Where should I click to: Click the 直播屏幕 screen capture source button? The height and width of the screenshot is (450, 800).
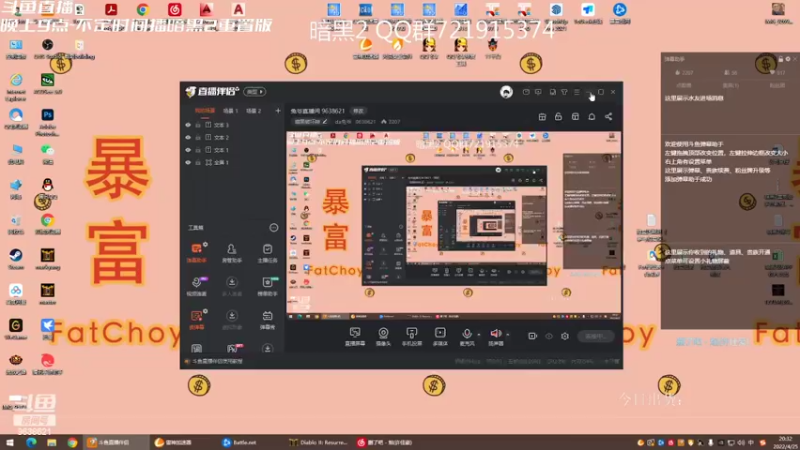(355, 337)
